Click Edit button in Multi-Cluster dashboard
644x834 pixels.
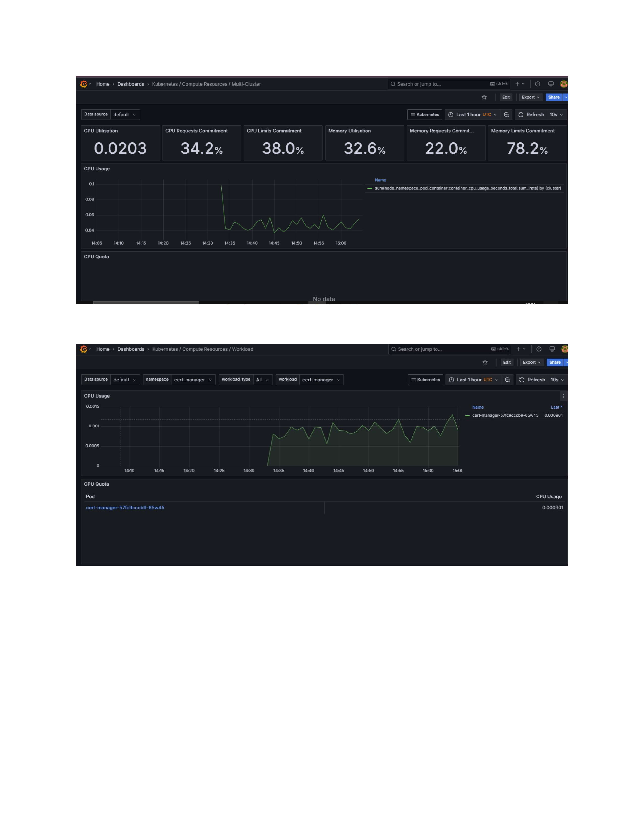[506, 97]
